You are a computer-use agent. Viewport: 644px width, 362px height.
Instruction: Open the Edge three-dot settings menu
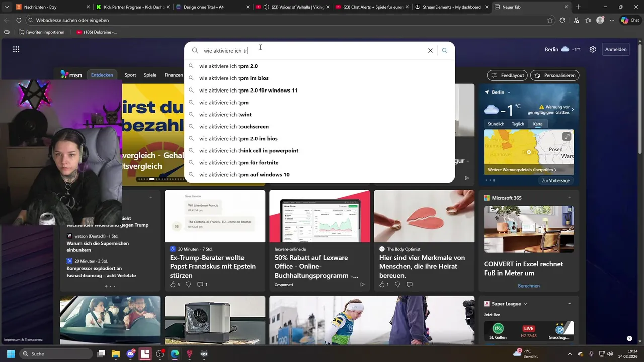pyautogui.click(x=612, y=20)
